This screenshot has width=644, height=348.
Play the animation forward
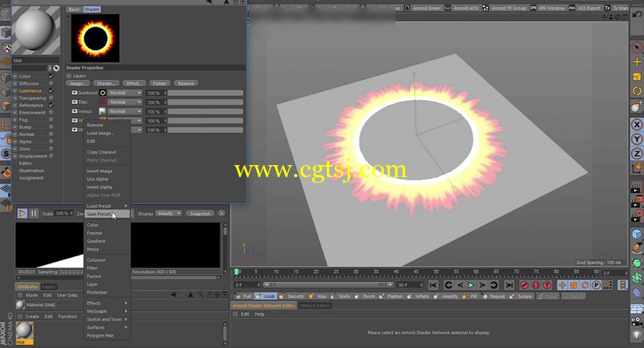click(x=471, y=284)
